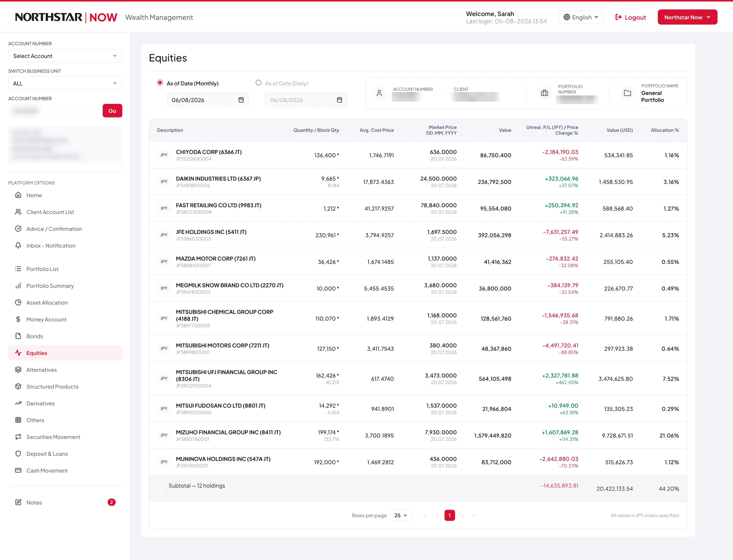Viewport: 733px width, 560px height.
Task: Click MIZUHO FINANCIAL GROUP INC (8411 JT)
Action: [x=228, y=433]
